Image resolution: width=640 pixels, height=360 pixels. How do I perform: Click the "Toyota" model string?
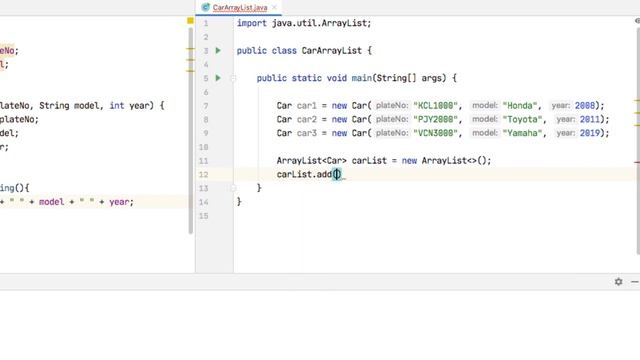point(522,120)
